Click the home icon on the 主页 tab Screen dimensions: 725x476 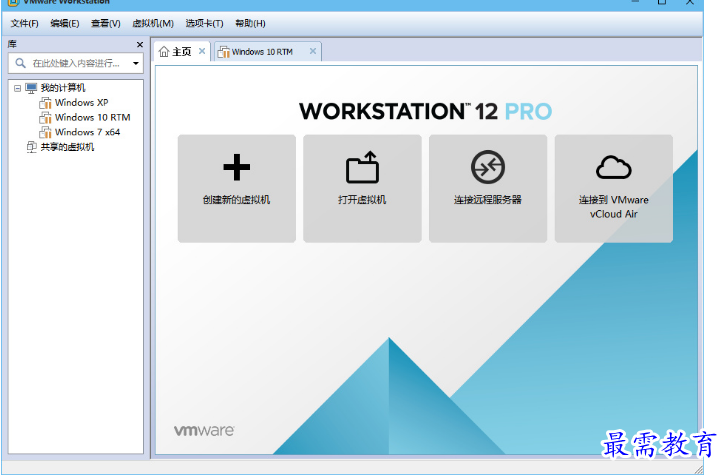[x=164, y=52]
